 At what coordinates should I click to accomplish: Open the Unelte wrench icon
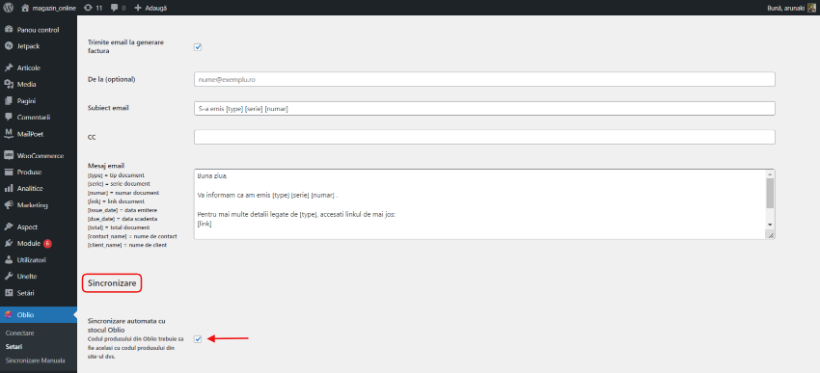point(8,276)
